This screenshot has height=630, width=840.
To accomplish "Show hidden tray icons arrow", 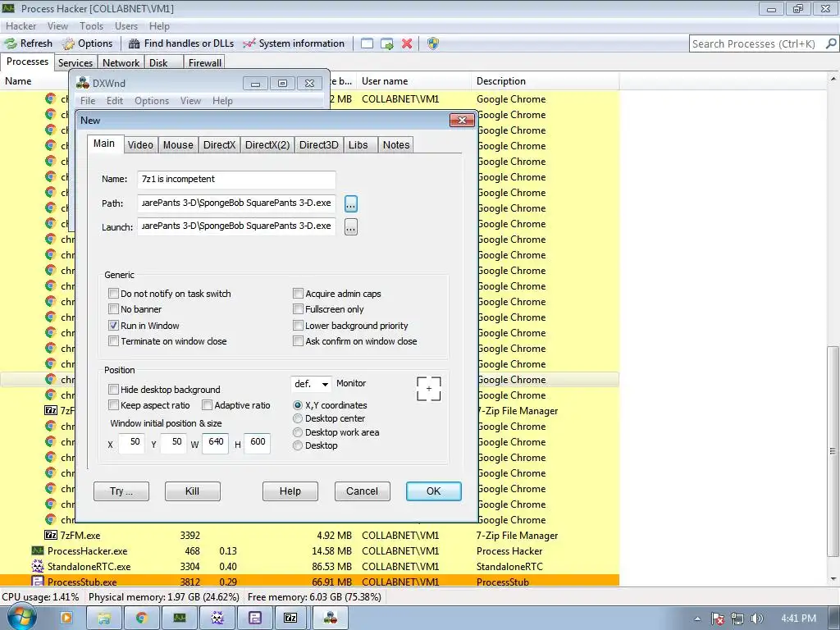I will click(x=697, y=619).
